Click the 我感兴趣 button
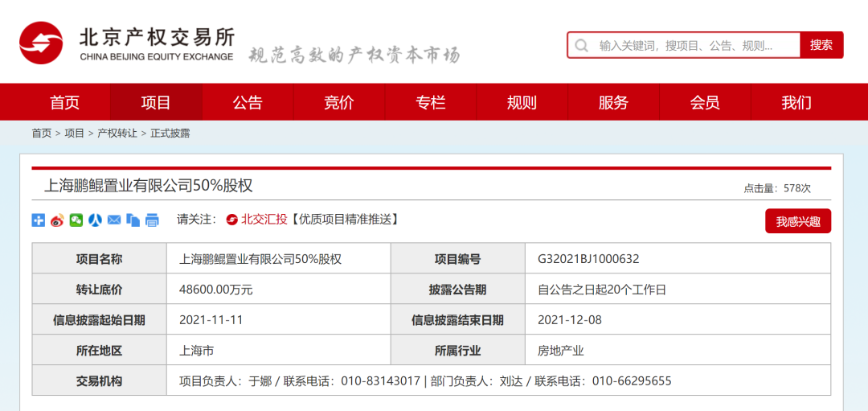The height and width of the screenshot is (411, 868). click(x=797, y=221)
